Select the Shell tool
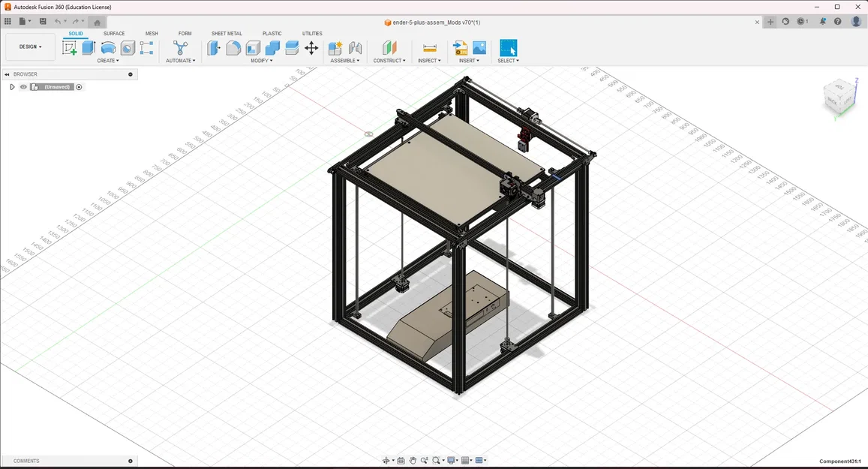This screenshot has width=868, height=469. 253,48
